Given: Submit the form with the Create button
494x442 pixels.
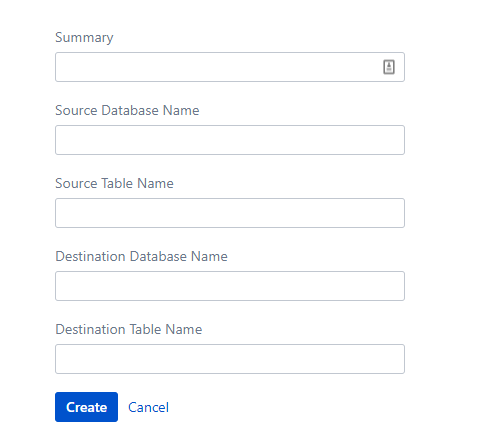Looking at the screenshot, I should tap(86, 407).
